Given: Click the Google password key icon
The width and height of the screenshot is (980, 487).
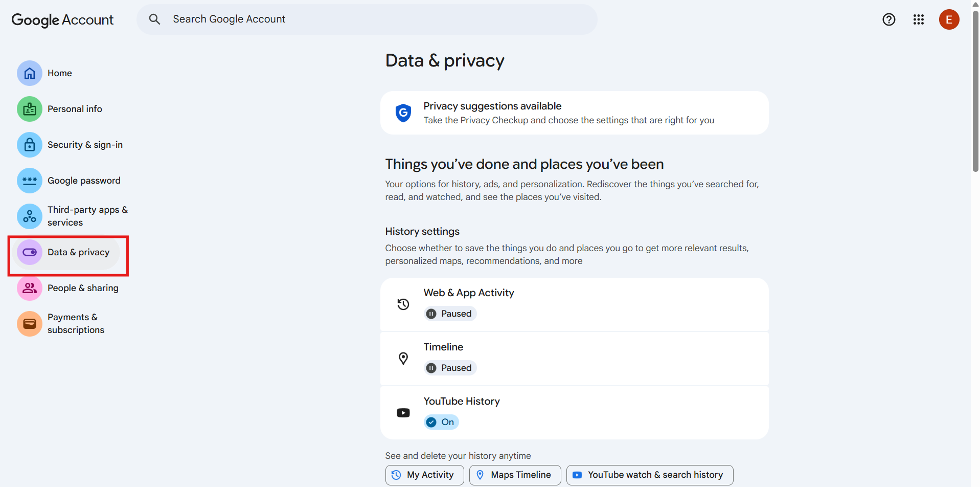Looking at the screenshot, I should coord(29,181).
